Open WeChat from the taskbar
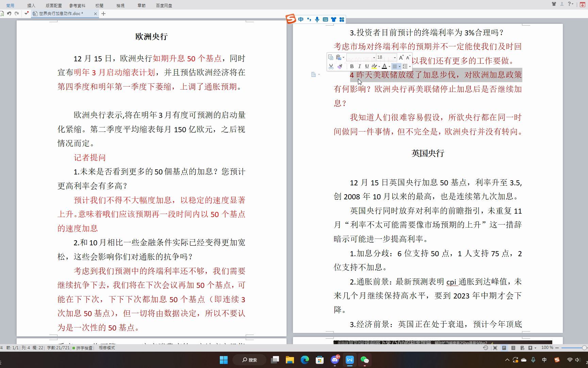This screenshot has height=368, width=588. coord(365,360)
